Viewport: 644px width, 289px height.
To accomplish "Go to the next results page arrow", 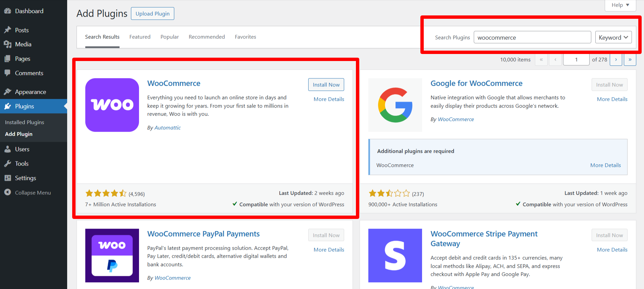I will coord(616,60).
